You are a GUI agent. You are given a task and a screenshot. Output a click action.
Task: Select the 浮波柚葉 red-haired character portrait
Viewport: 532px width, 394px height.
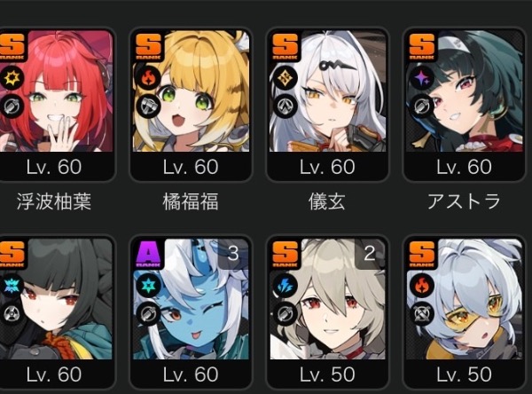click(56, 91)
